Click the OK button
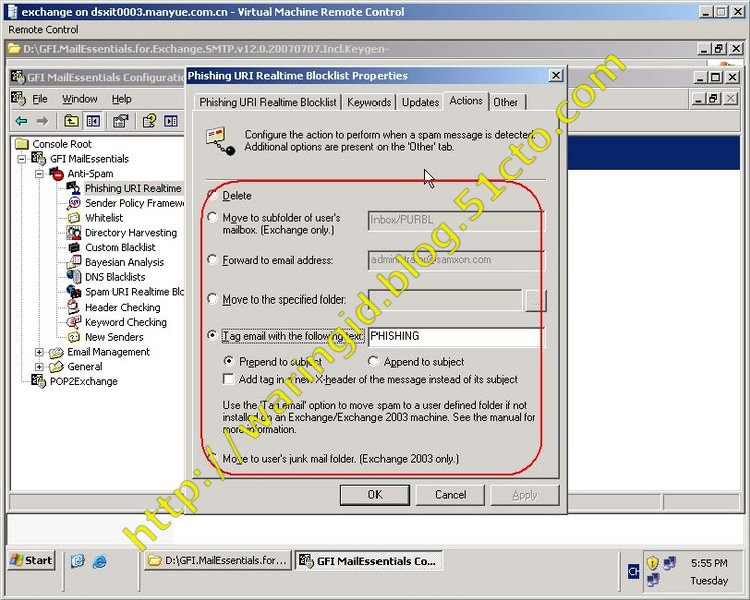 (374, 494)
